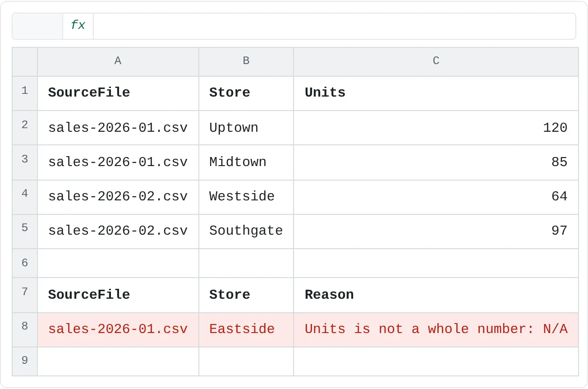This screenshot has height=389, width=588.
Task: Click the Midtown store cell
Action: [x=246, y=162]
